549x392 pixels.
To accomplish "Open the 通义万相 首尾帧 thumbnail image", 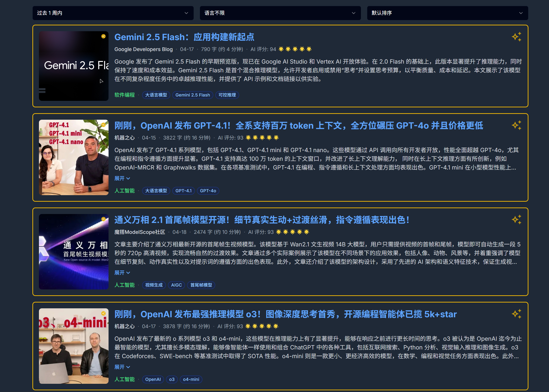I will 74,252.
